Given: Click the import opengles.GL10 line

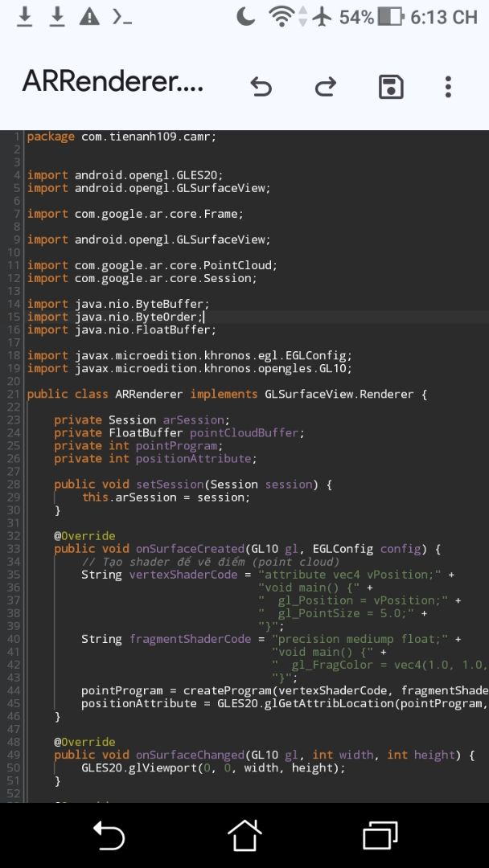Looking at the screenshot, I should tap(190, 368).
